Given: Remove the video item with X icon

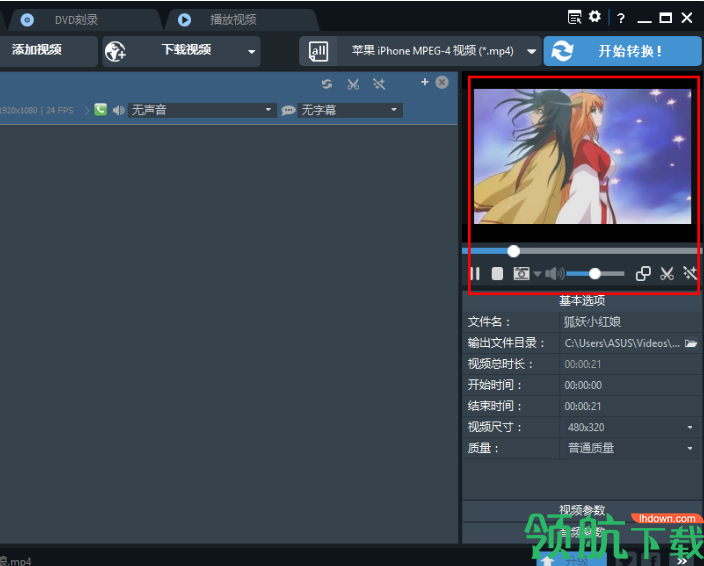Looking at the screenshot, I should click(442, 83).
